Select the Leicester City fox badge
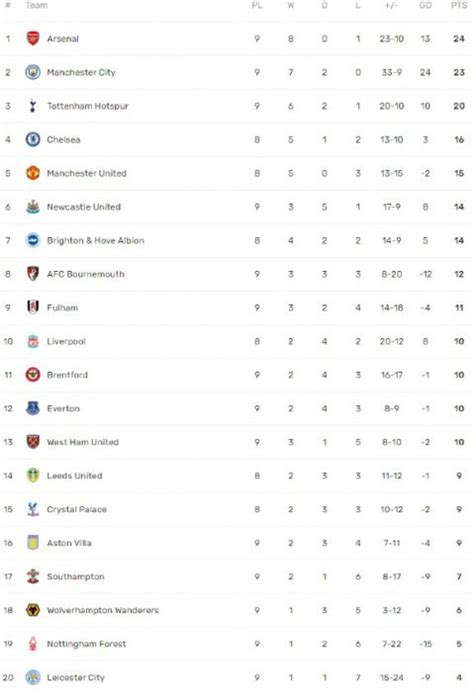The height and width of the screenshot is (692, 474). pos(33,677)
